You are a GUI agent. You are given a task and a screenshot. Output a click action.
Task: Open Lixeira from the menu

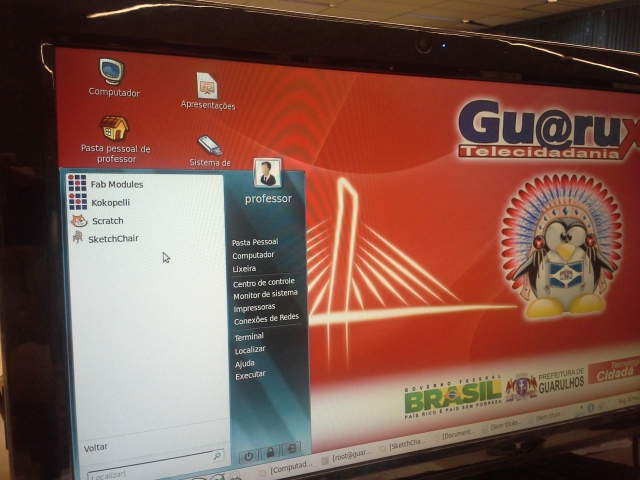[x=244, y=269]
